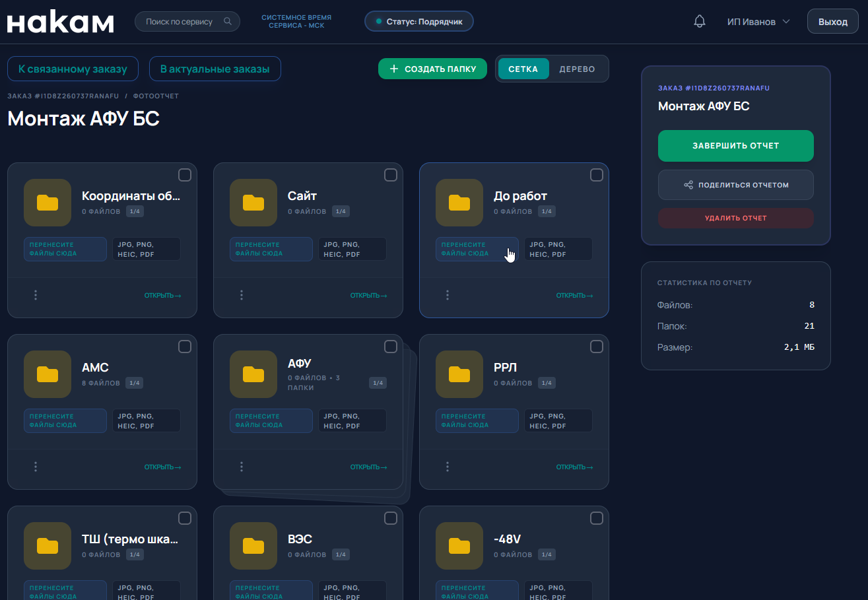The width and height of the screenshot is (868, 600).
Task: Click the folder icon of Координаты card
Action: pyautogui.click(x=48, y=203)
